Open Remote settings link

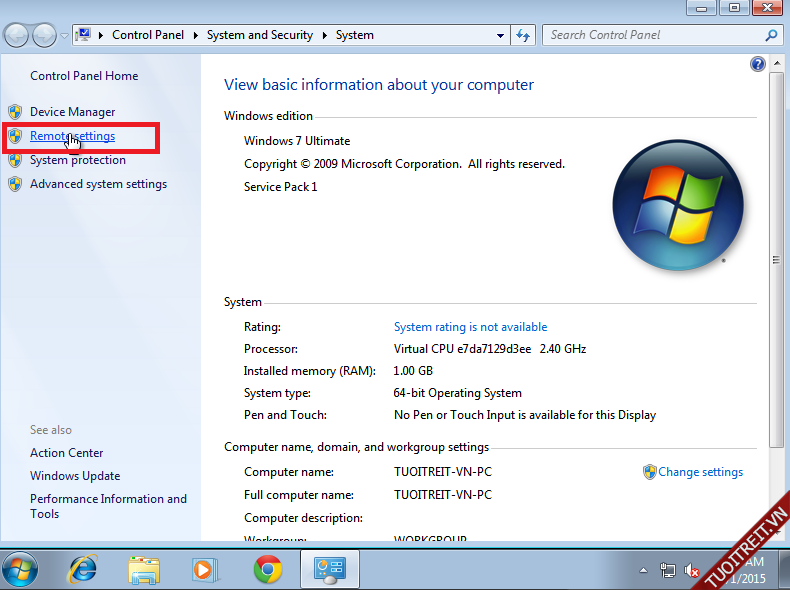tap(72, 136)
